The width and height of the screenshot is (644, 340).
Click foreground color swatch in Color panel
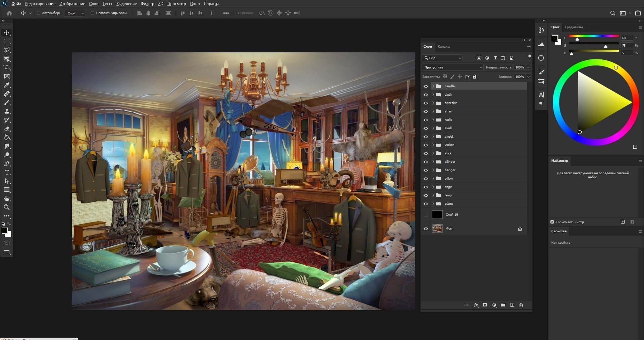pyautogui.click(x=555, y=38)
